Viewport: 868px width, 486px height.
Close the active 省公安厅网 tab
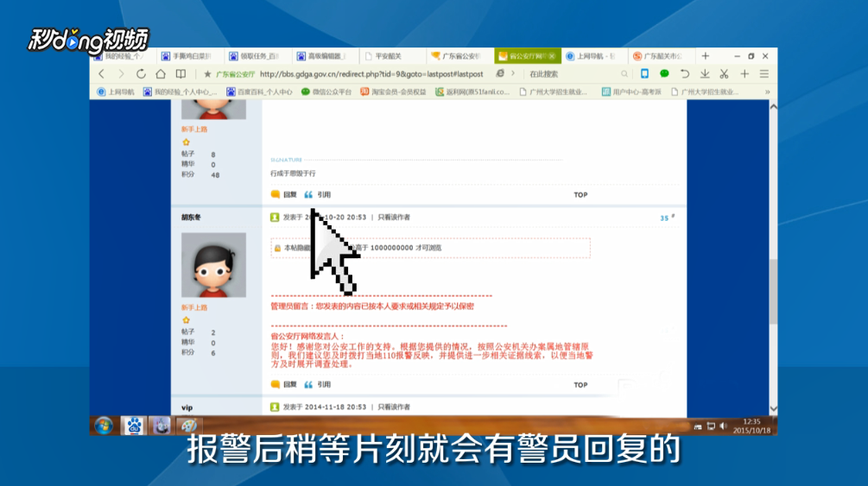point(552,56)
